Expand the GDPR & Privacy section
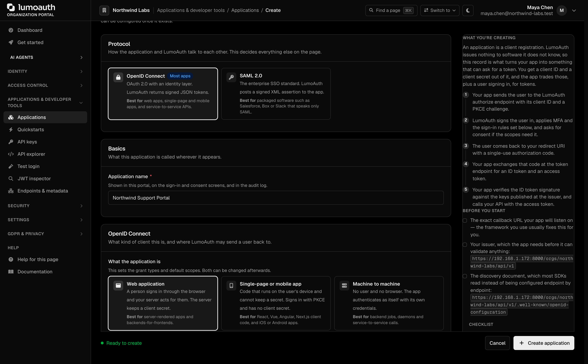Screen dimensions: 588x364 [45, 234]
